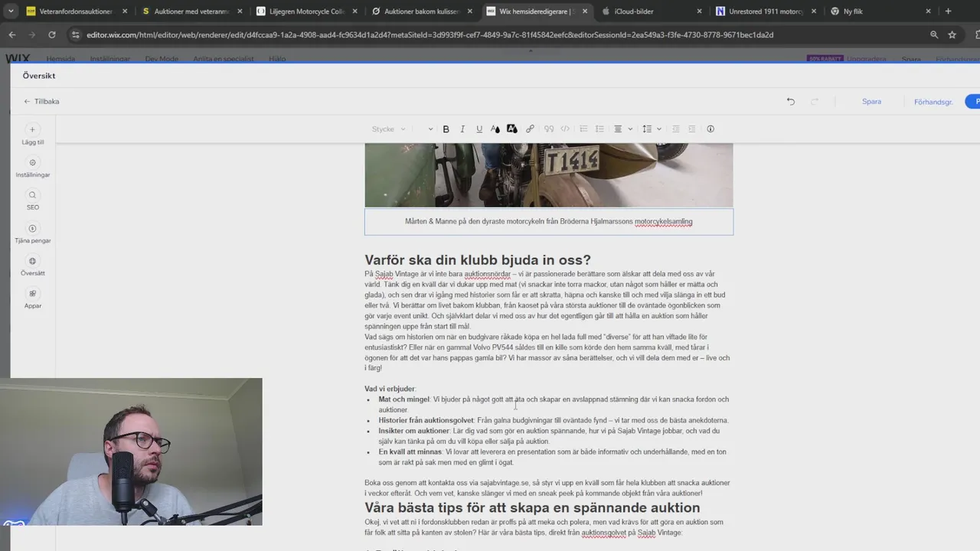The image size is (980, 551).
Task: Switch to the Auktioner med veteranm browser tab
Action: (191, 11)
